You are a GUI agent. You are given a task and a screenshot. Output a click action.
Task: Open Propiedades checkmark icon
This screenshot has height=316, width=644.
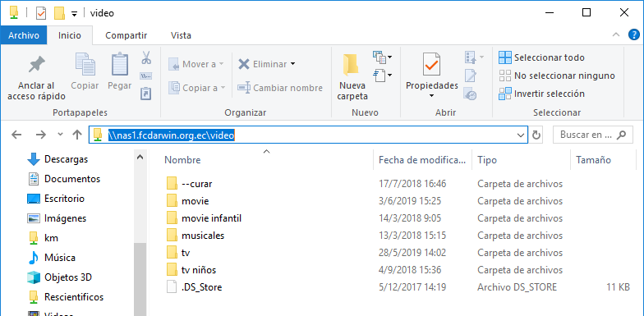pyautogui.click(x=431, y=65)
